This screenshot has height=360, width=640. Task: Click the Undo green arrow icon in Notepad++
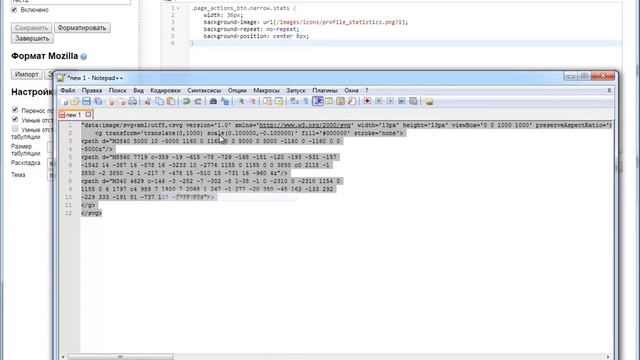pyautogui.click(x=186, y=101)
